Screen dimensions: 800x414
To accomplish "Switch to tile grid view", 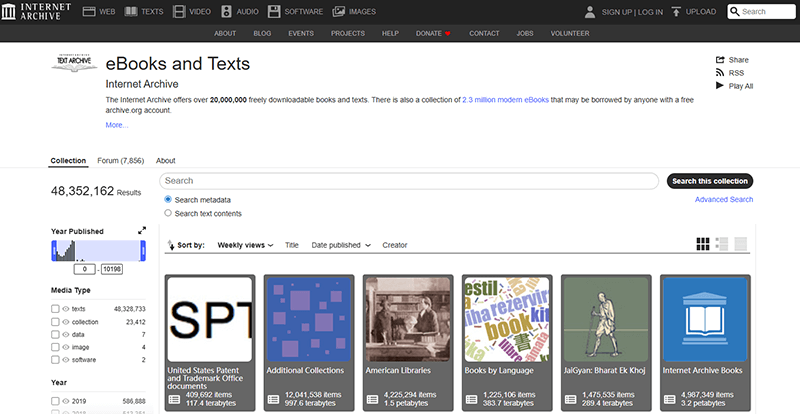I will pos(703,244).
